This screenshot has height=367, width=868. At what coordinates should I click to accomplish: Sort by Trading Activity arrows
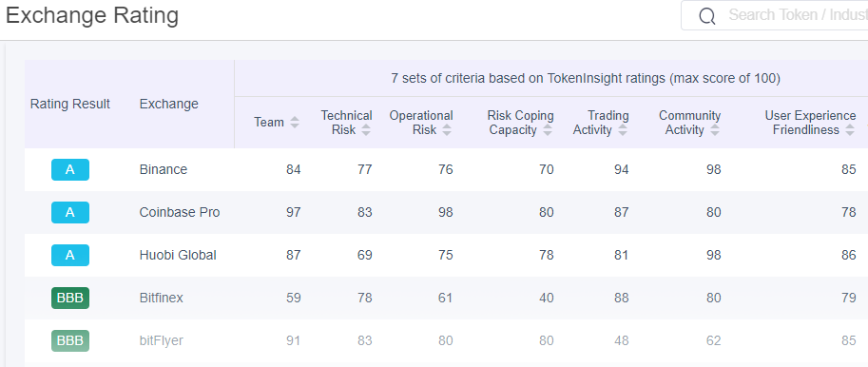[x=623, y=130]
